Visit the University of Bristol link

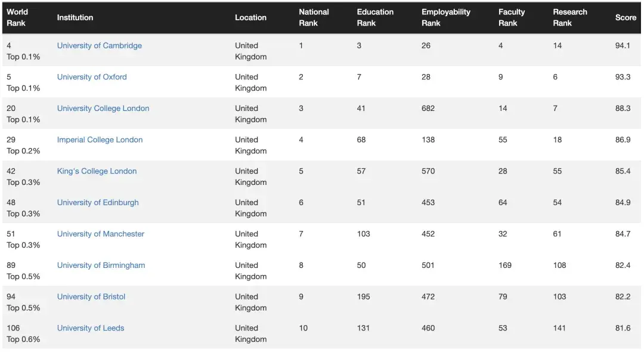(91, 297)
